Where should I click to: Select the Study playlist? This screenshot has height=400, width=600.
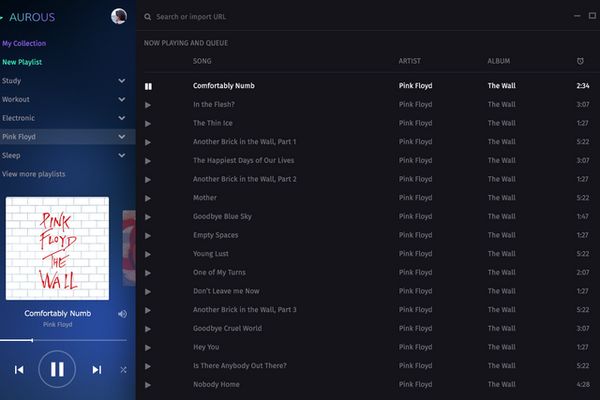click(x=11, y=81)
